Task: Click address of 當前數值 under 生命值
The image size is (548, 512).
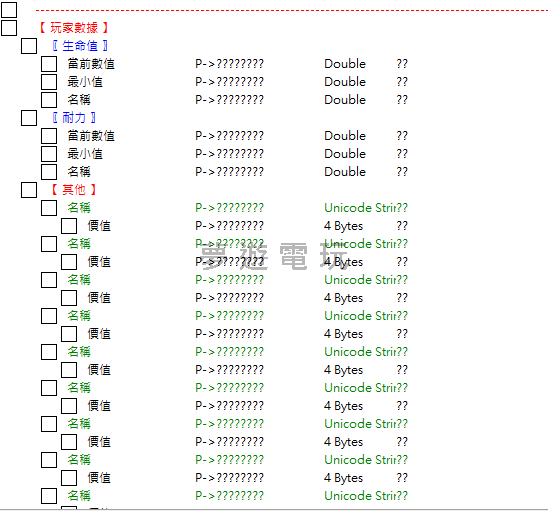Action: (229, 64)
